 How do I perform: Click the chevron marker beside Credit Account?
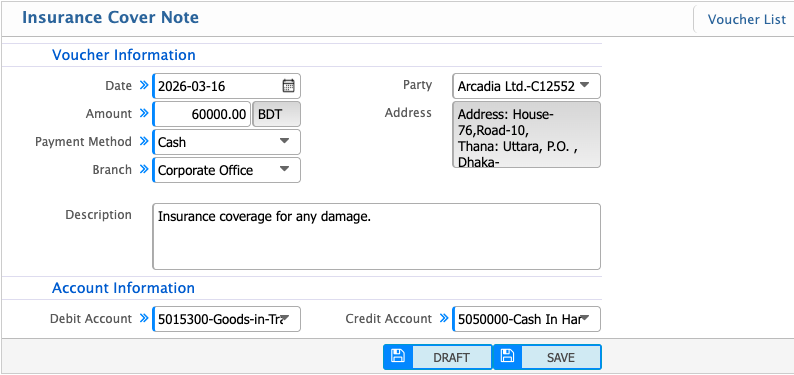(444, 318)
